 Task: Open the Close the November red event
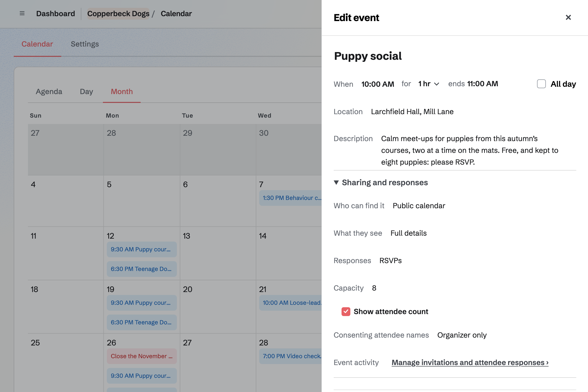(x=142, y=356)
